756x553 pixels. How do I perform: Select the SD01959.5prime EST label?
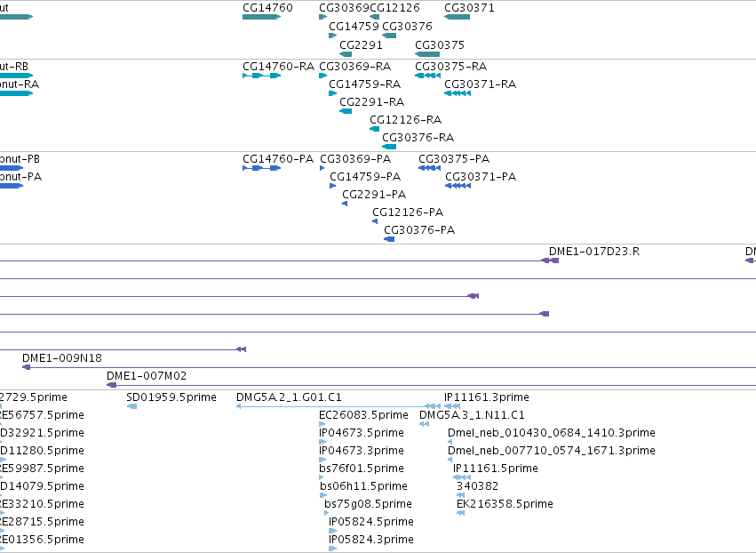pyautogui.click(x=171, y=397)
